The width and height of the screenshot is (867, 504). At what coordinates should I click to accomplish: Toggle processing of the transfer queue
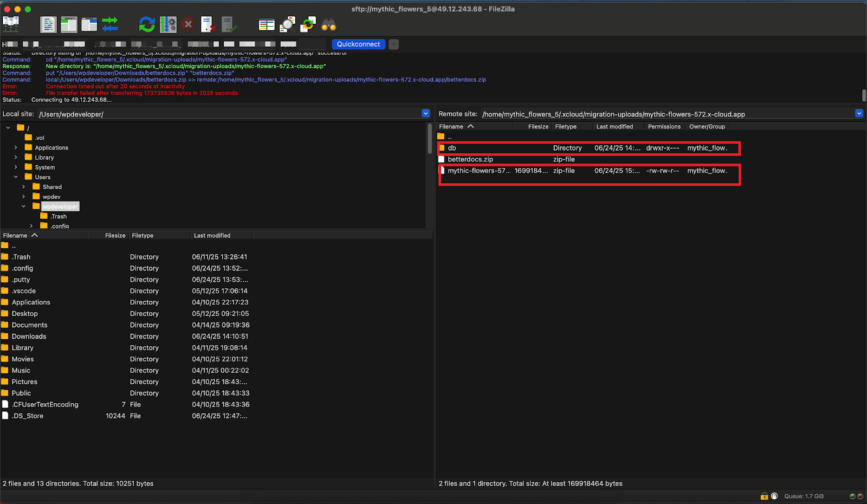(168, 24)
